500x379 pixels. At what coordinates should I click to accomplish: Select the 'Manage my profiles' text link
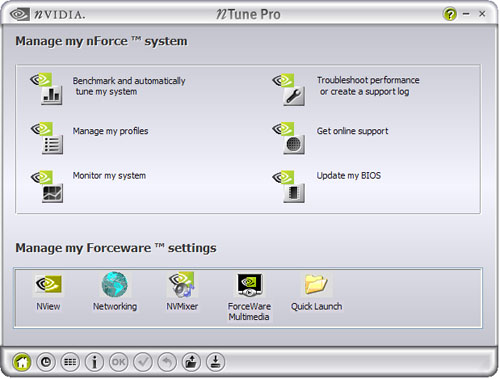(x=110, y=131)
